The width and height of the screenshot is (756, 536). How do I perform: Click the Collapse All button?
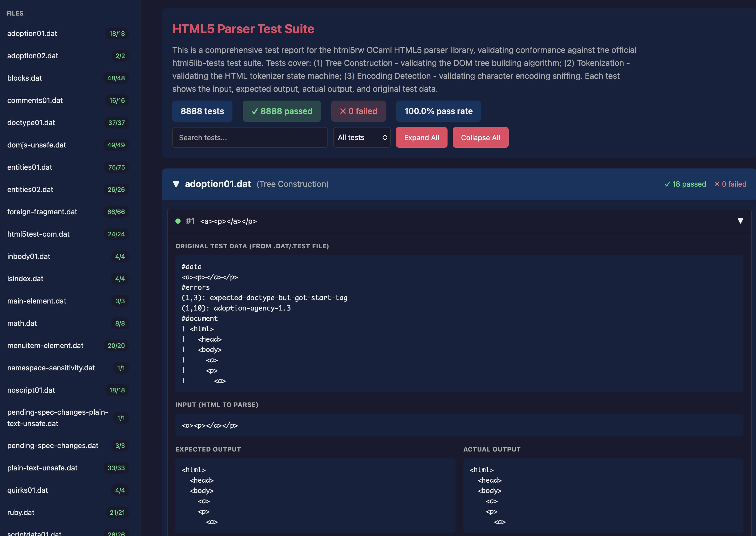click(x=480, y=137)
